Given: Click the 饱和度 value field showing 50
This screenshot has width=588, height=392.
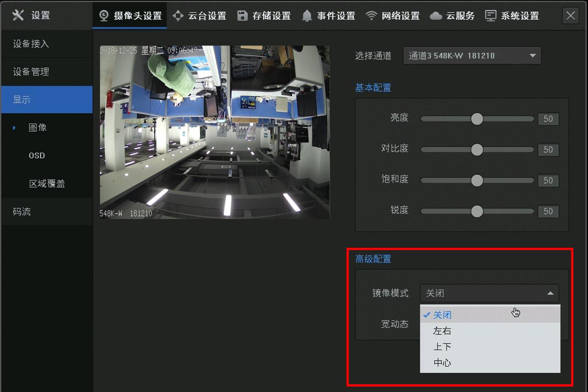Looking at the screenshot, I should 548,180.
